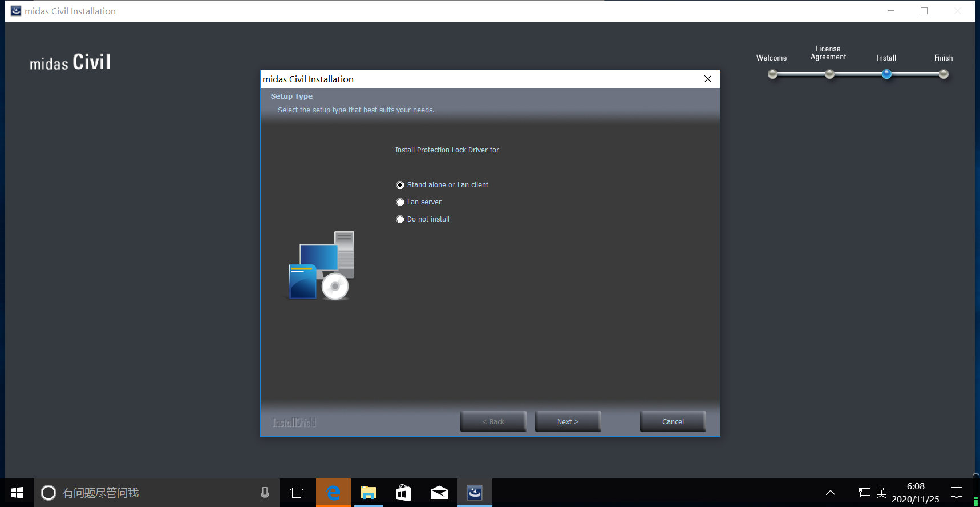Open the Mail app from taskbar
The width and height of the screenshot is (980, 507).
click(x=439, y=493)
